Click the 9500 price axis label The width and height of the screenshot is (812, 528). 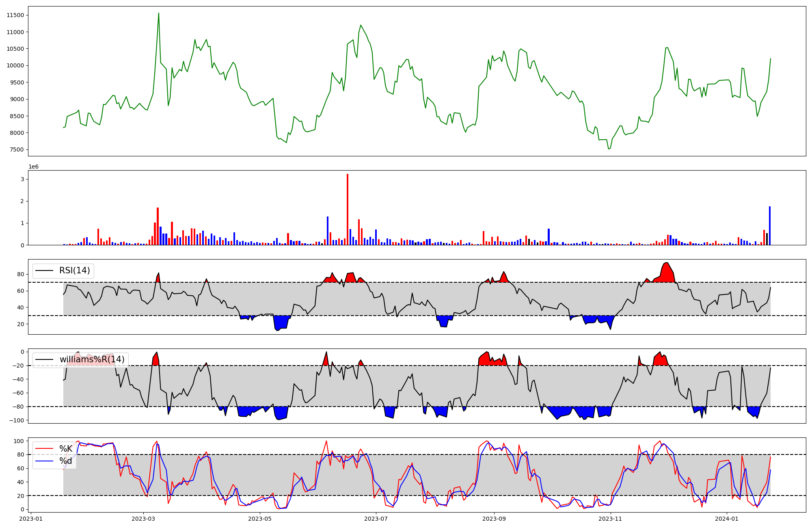click(17, 82)
